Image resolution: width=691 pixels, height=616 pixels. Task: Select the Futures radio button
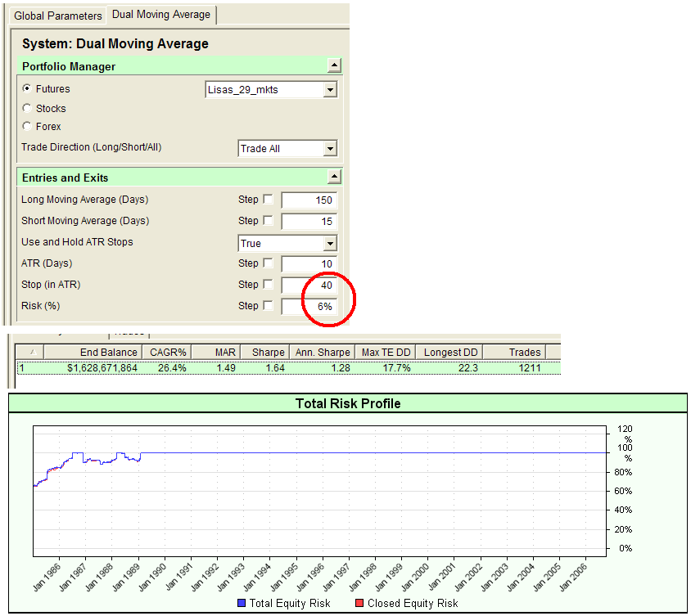(25, 89)
